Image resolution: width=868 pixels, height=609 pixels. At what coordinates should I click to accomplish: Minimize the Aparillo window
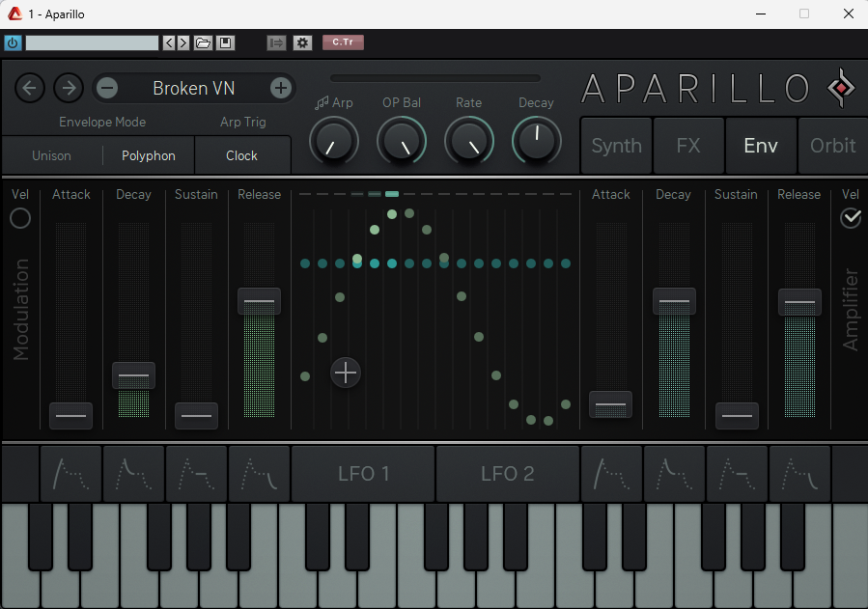point(761,14)
